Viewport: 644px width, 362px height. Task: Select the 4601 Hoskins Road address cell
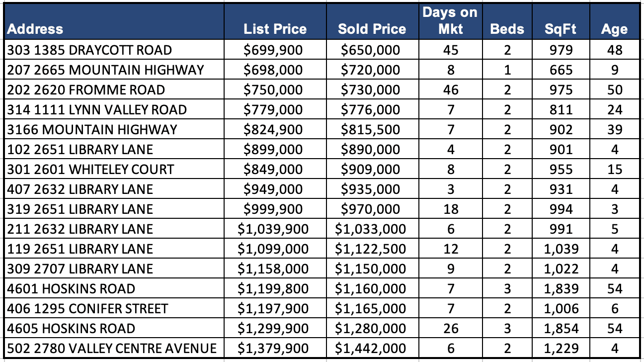71,289
